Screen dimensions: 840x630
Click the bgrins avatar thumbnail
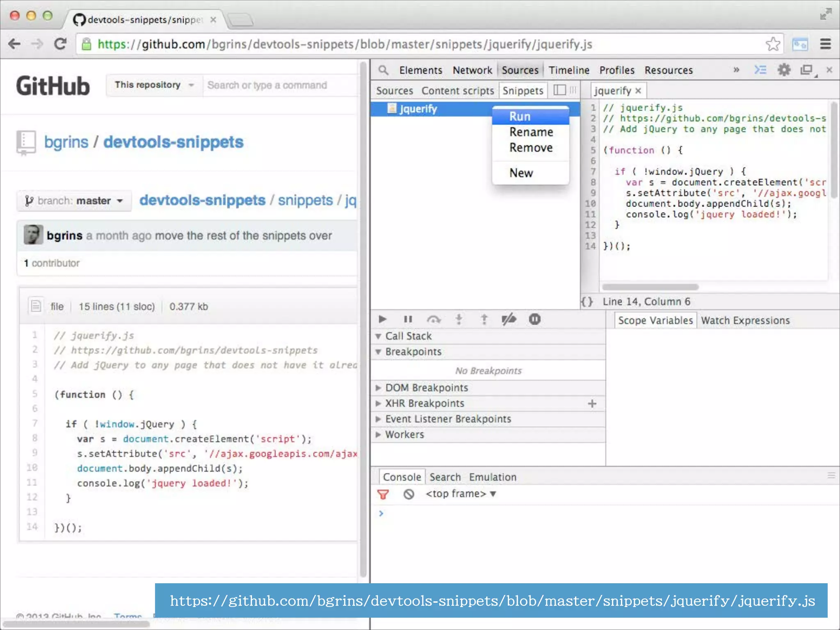33,235
